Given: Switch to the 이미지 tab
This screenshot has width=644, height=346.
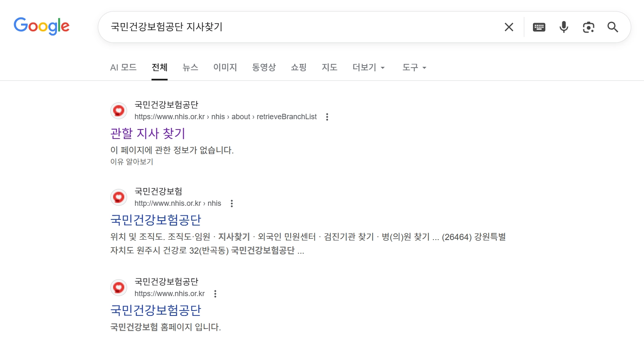Looking at the screenshot, I should pos(225,67).
